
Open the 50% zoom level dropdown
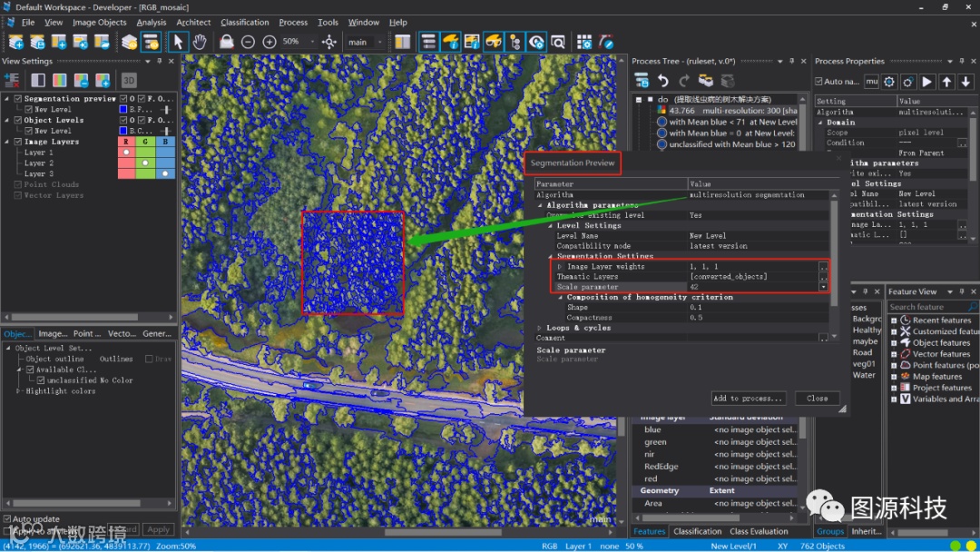[312, 42]
